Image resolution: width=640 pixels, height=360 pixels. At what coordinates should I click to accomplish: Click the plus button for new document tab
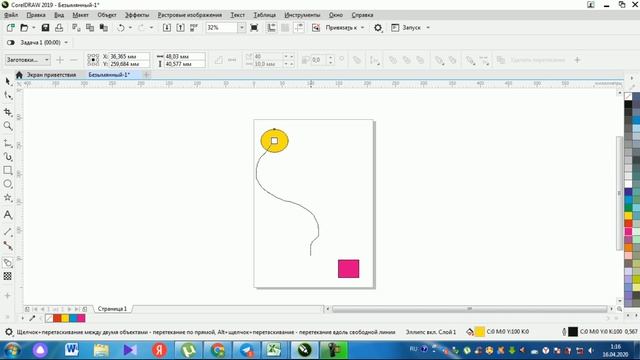146,75
